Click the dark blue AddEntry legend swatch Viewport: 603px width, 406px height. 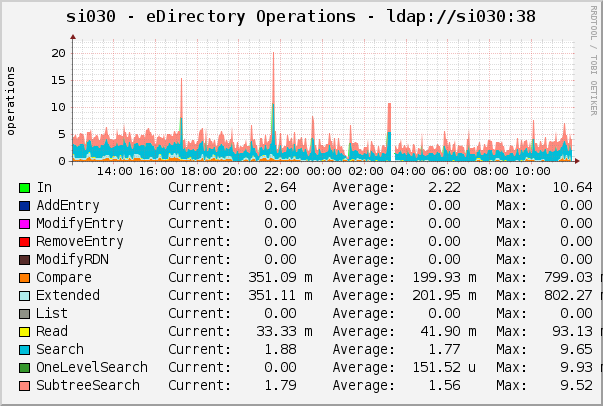pos(24,206)
